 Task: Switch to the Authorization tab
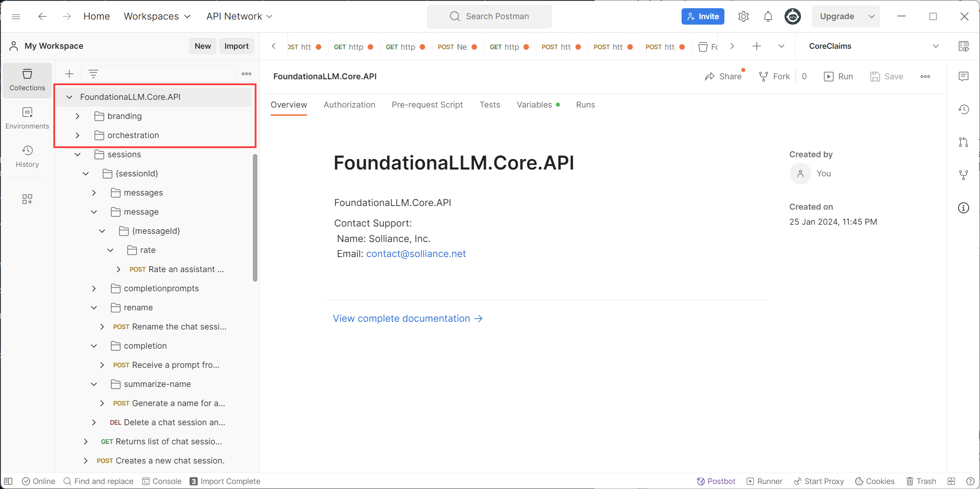point(349,105)
